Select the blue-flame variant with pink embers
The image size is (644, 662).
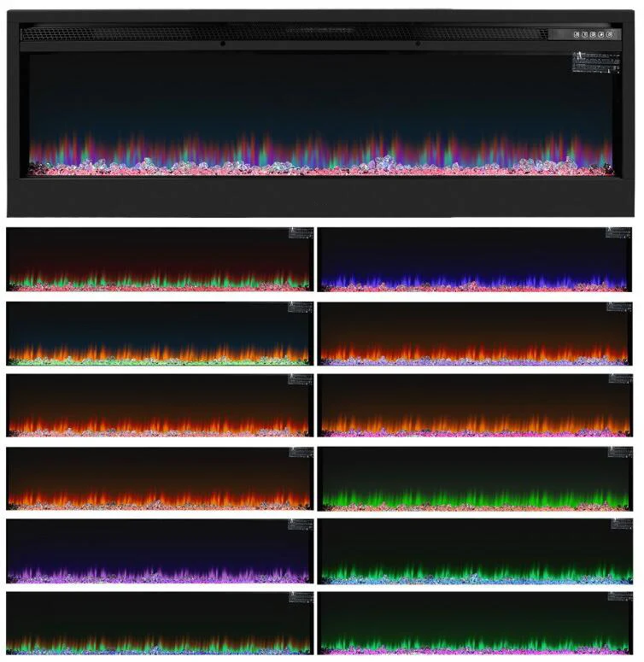click(x=475, y=259)
